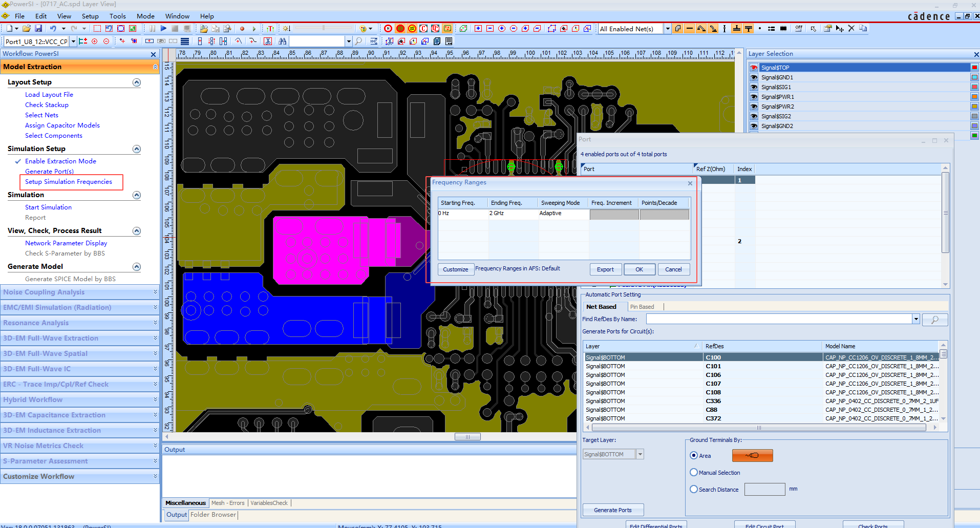Click the via dot display icon
The height and width of the screenshot is (528, 980).
[760, 28]
